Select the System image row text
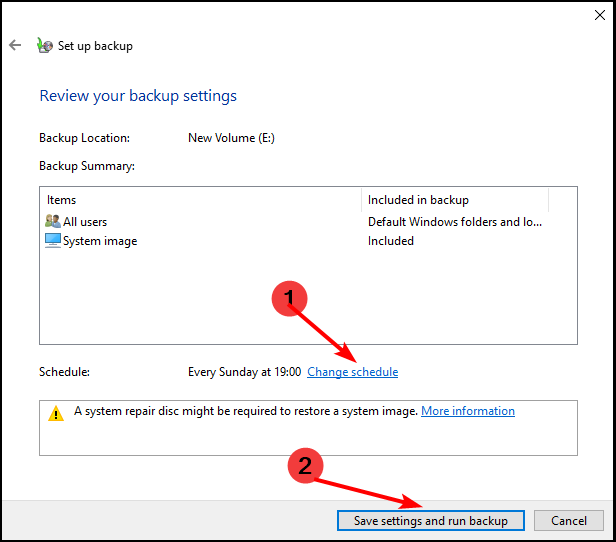Screen dimensions: 616x542 point(100,241)
